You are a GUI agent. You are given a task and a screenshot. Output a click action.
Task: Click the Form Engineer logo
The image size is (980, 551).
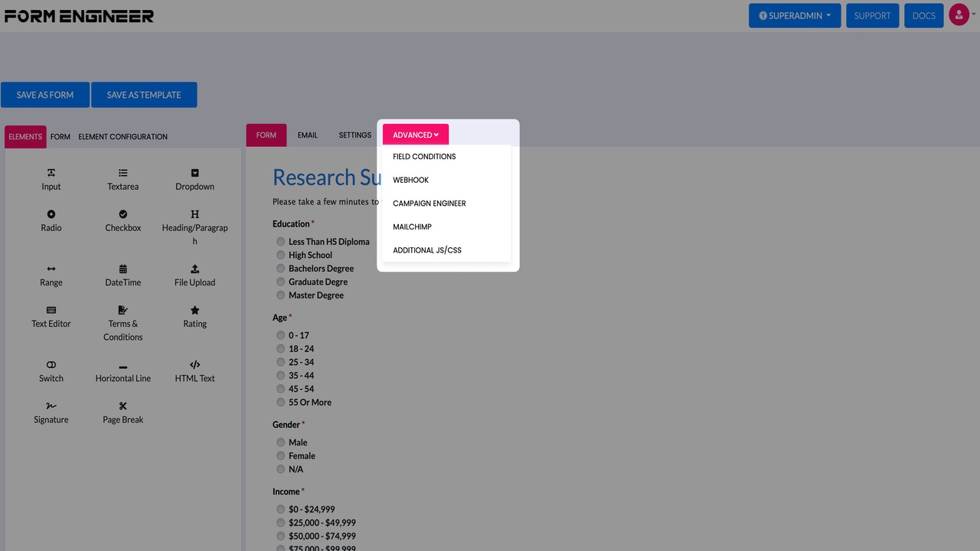(x=79, y=15)
